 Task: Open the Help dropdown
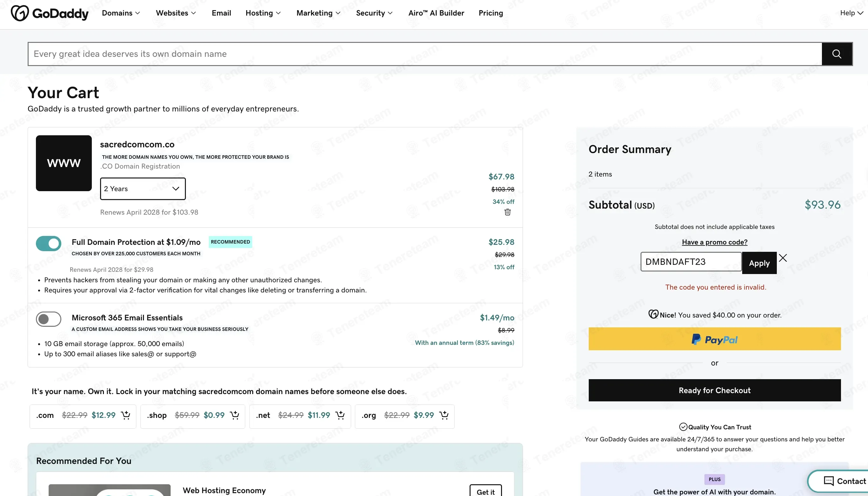(x=851, y=13)
